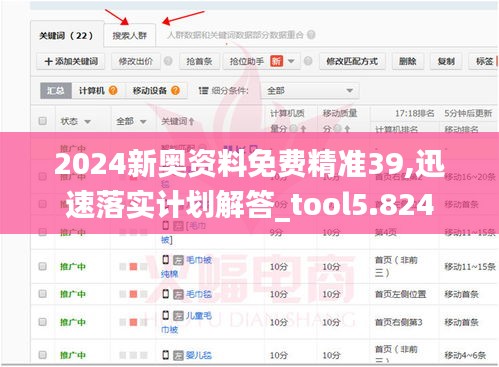Open keyword link 儿童毛巾被

[186, 322]
